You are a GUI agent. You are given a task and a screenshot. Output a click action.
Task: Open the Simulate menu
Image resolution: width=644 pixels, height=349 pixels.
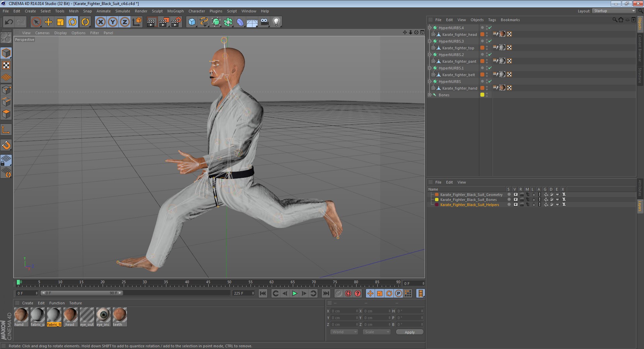click(123, 11)
